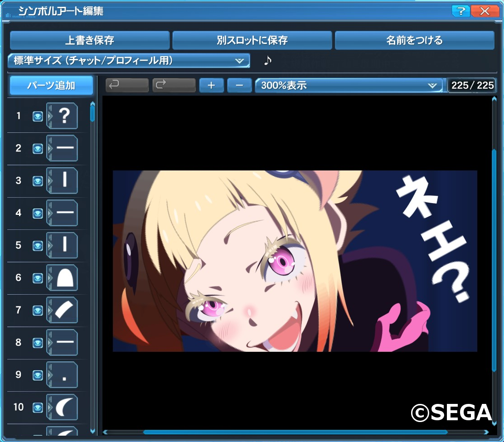The width and height of the screenshot is (504, 442).
Task: Close the symbol art editor window
Action: coord(485,11)
